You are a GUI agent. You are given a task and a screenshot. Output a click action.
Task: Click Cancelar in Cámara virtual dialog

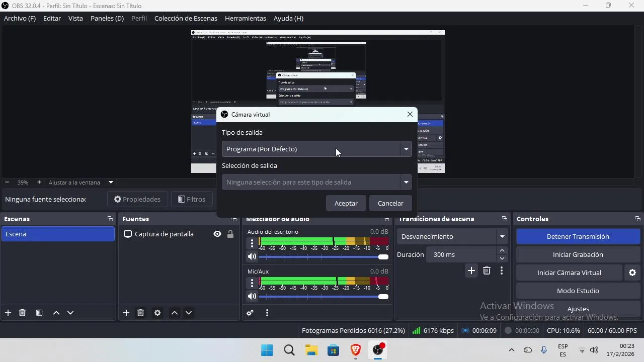[x=390, y=203]
